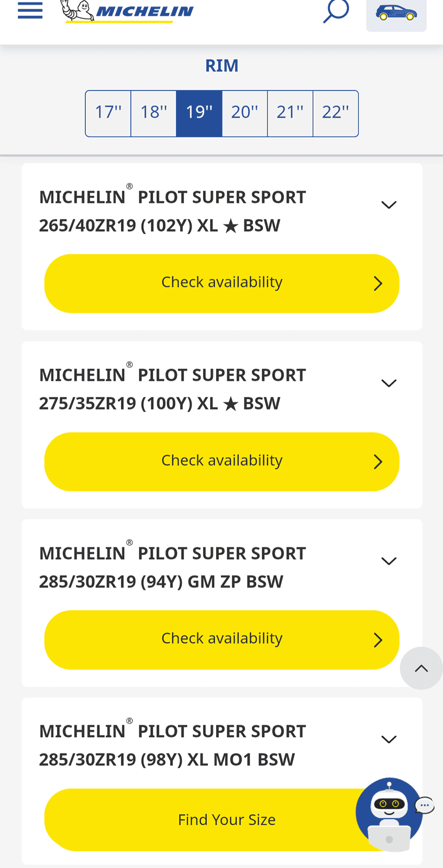443x868 pixels.
Task: Expand the 285/30ZR19 (98Y) MO1 details
Action: click(x=389, y=739)
